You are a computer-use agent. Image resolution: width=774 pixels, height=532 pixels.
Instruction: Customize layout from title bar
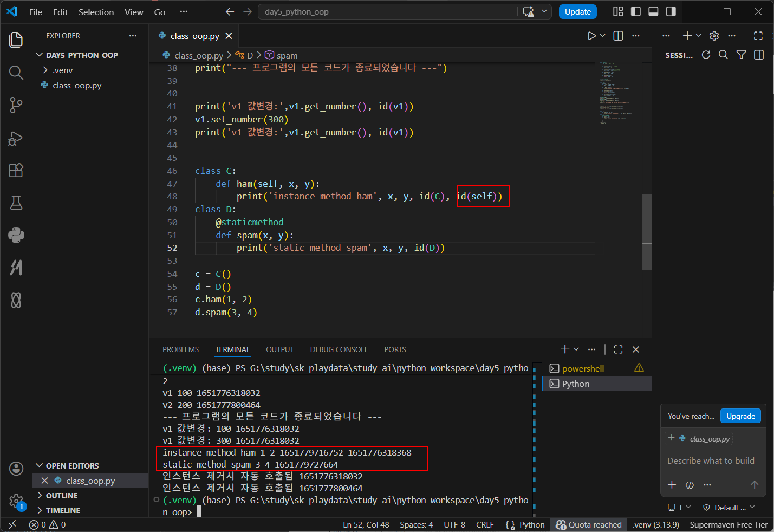[x=618, y=11]
